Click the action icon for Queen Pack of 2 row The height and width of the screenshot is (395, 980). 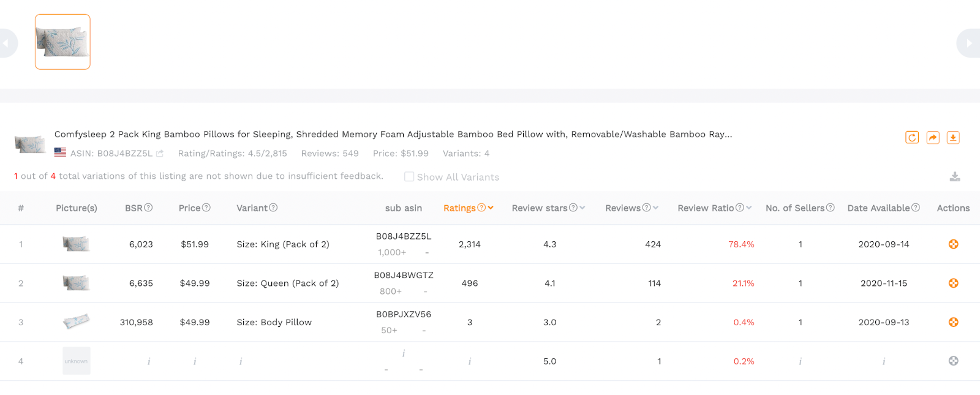pos(954,284)
